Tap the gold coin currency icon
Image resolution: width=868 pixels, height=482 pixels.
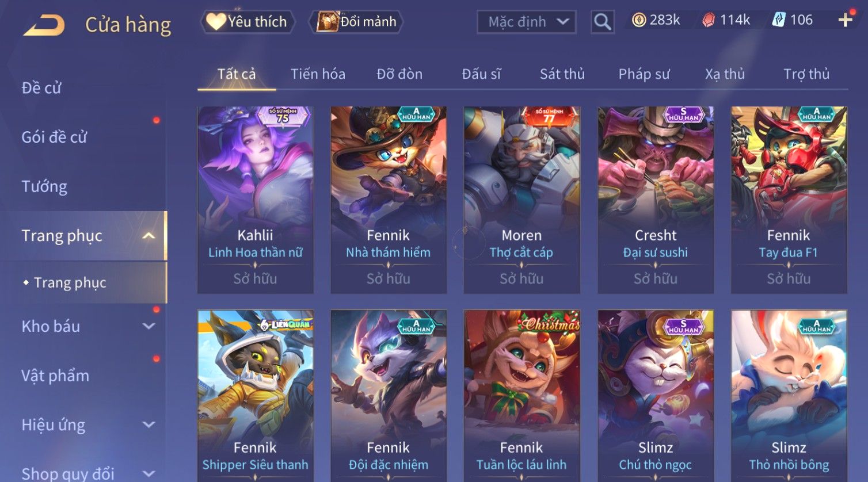point(639,20)
